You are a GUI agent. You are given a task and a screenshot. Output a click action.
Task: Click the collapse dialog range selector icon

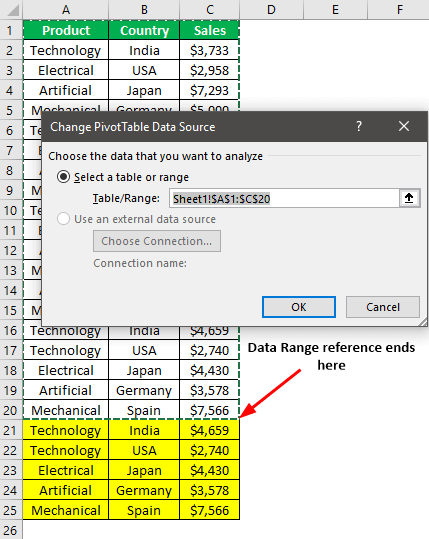click(x=409, y=198)
